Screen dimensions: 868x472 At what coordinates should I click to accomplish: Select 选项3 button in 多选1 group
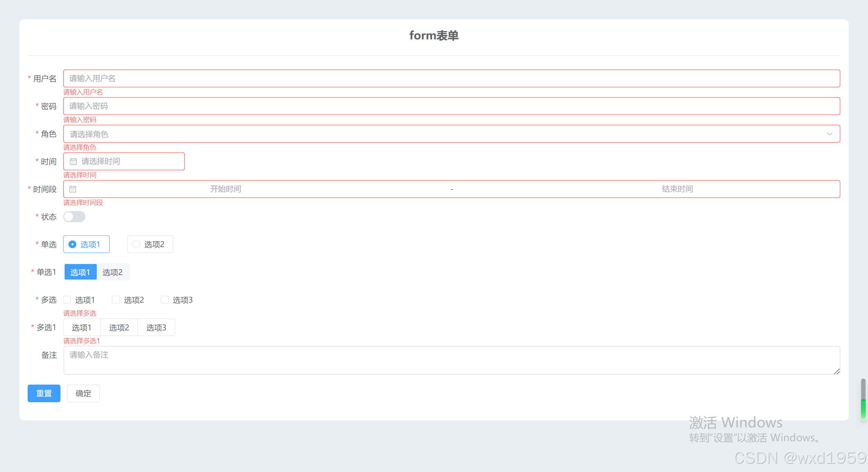[x=156, y=327]
